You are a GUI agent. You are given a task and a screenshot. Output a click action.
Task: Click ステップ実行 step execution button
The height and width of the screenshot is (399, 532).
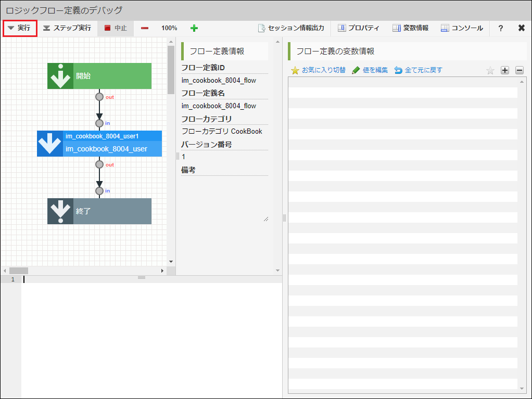click(67, 28)
